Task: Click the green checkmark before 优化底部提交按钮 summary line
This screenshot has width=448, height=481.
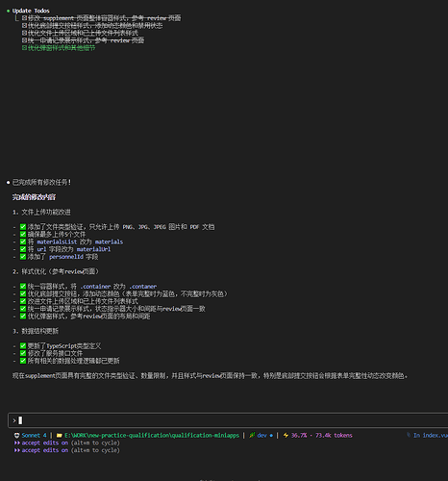Action: [x=23, y=293]
